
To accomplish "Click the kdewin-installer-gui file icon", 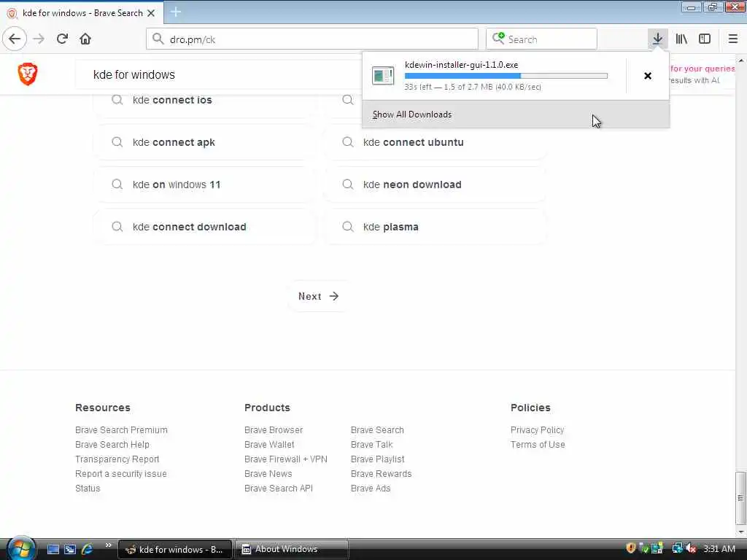I will (x=383, y=75).
